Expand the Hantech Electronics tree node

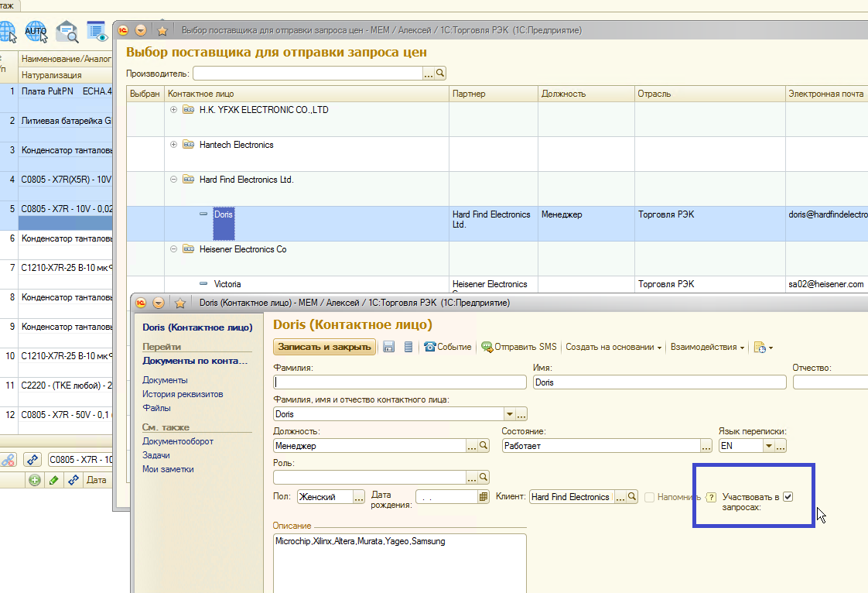[x=174, y=145]
